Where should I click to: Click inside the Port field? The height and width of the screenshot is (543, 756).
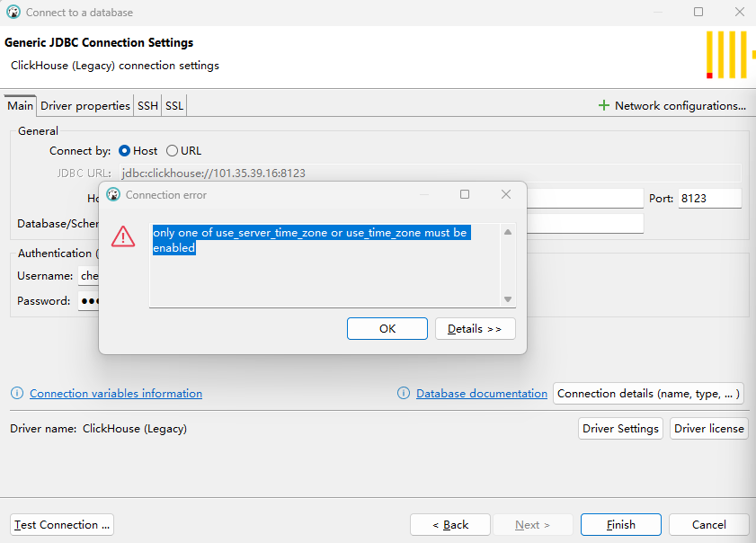(x=709, y=198)
